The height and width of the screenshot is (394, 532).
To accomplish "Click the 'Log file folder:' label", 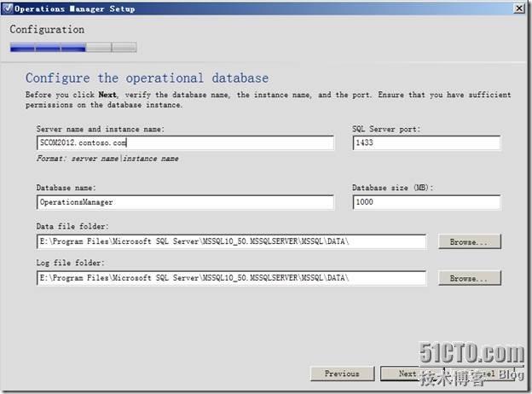I will click(71, 263).
